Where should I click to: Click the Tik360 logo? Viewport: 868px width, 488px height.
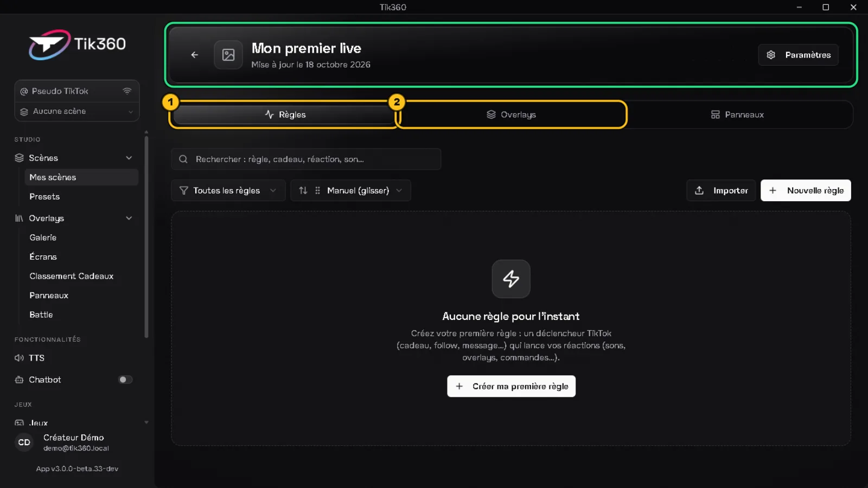point(77,44)
